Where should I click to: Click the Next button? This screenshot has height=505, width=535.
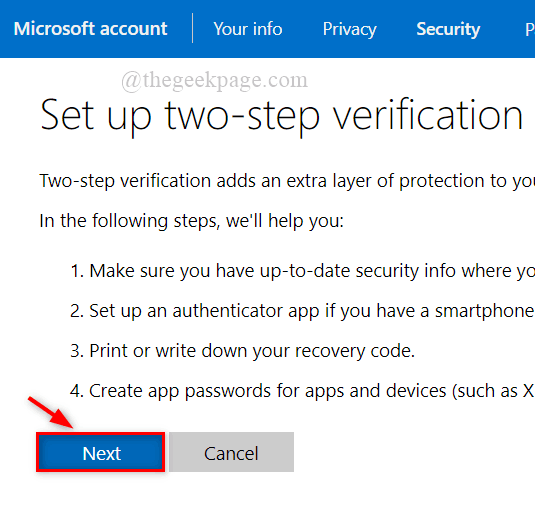coord(101,452)
